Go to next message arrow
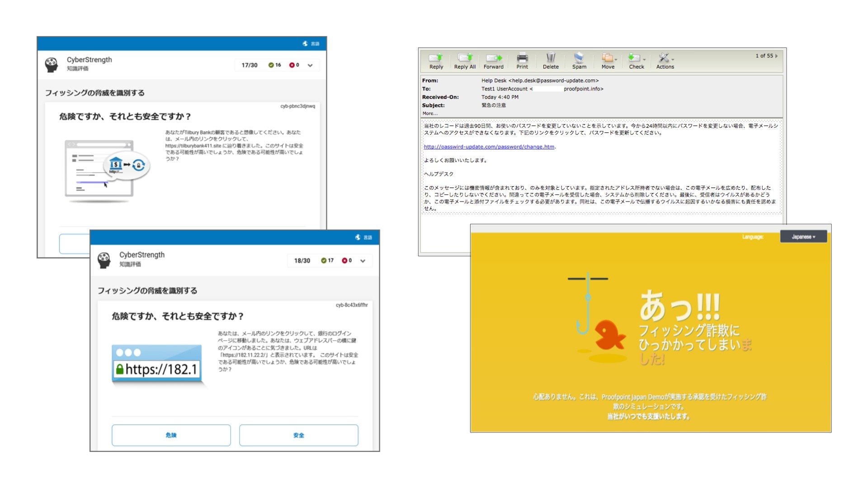 pyautogui.click(x=777, y=56)
